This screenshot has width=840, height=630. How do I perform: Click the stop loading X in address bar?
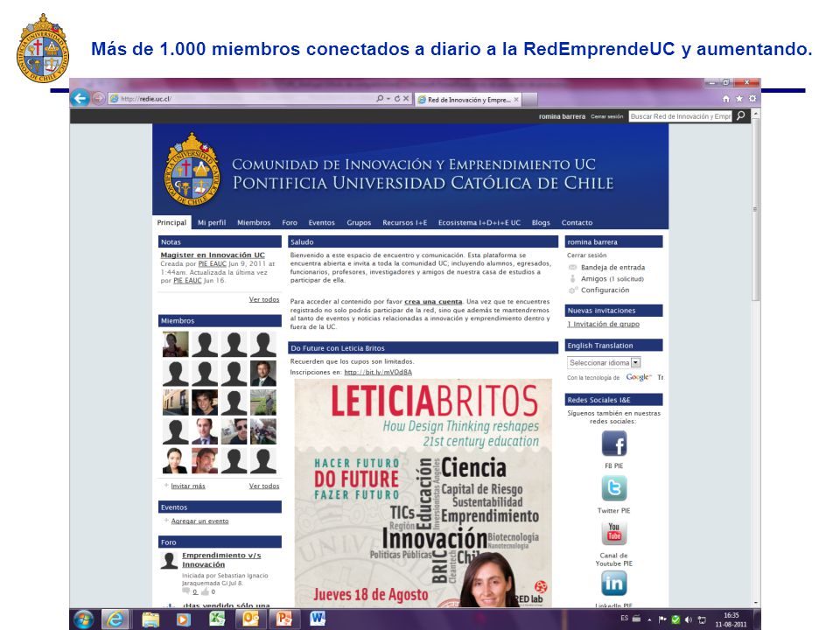[x=406, y=99]
